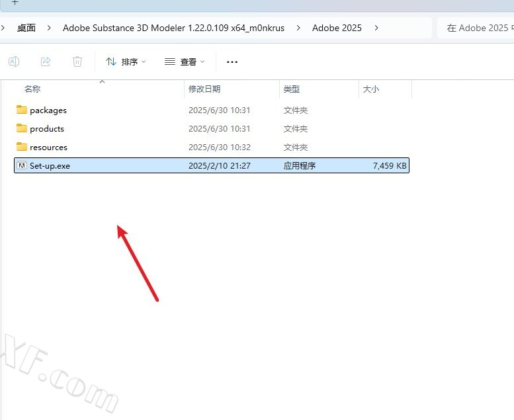The image size is (514, 420).
Task: Sort by 名称 column header
Action: click(x=32, y=89)
